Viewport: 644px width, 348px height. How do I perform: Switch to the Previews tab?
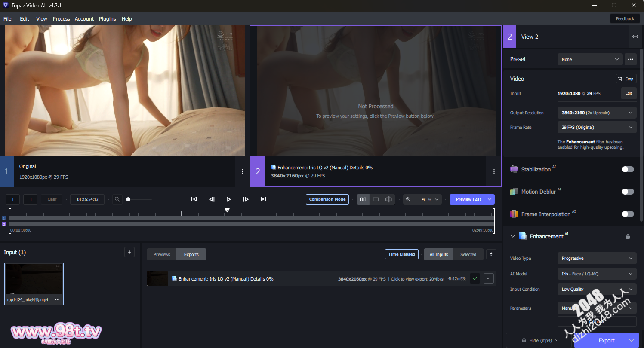coord(162,254)
